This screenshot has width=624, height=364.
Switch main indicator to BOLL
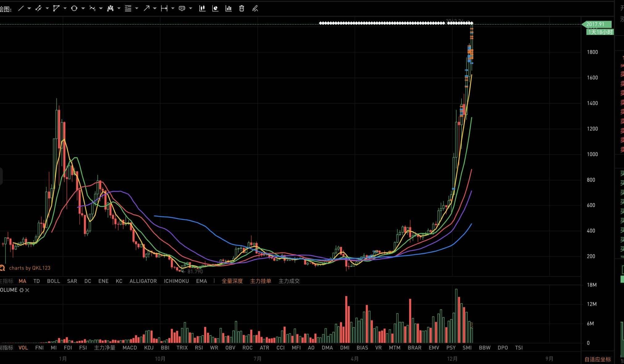(53, 281)
